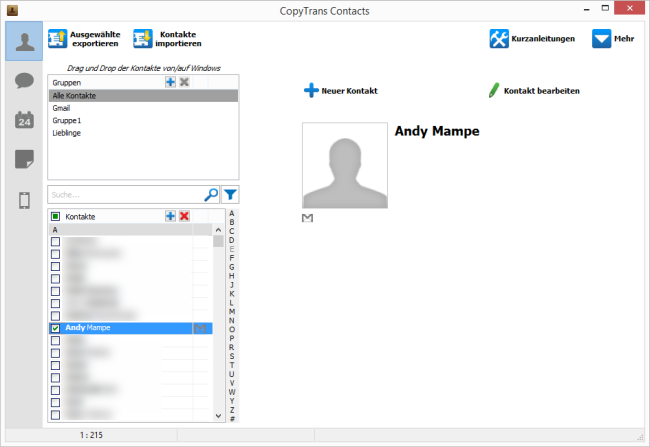This screenshot has height=447, width=650.
Task: Toggle the select-all Kontakte checkbox
Action: (55, 216)
